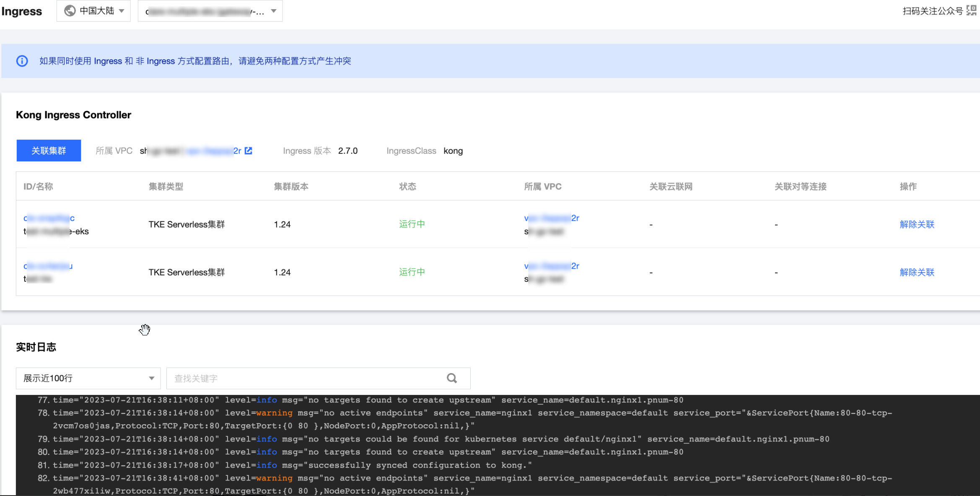Image resolution: width=980 pixels, height=496 pixels.
Task: Click the globe icon in the region selector
Action: (x=70, y=11)
